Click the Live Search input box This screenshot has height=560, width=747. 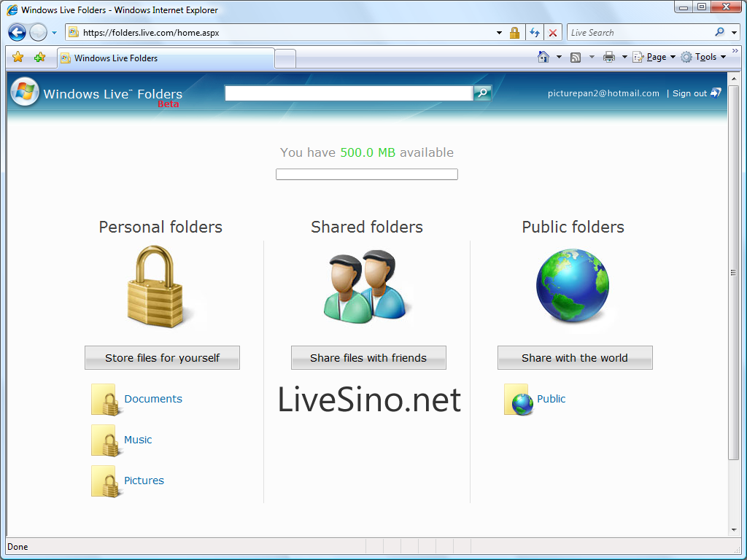640,32
